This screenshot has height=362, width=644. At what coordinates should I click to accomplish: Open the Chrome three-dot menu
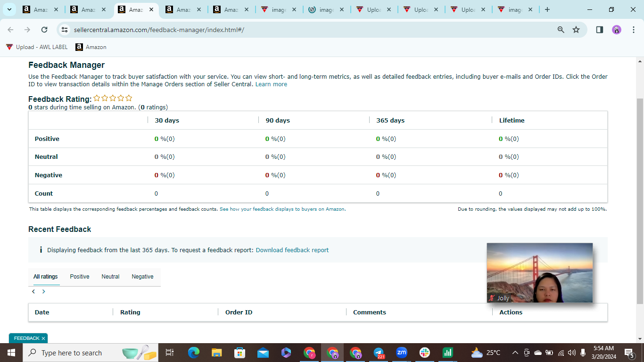(633, 30)
